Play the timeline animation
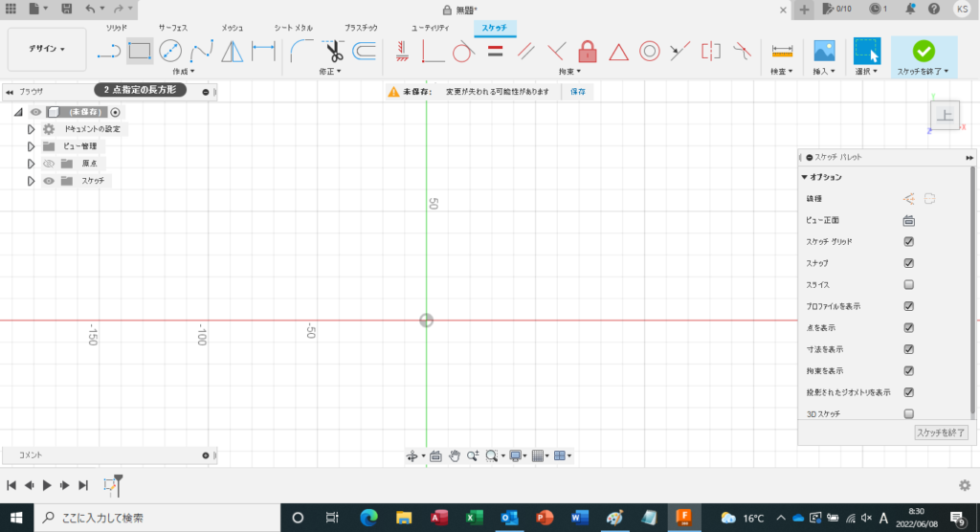Image resolution: width=980 pixels, height=532 pixels. point(47,485)
